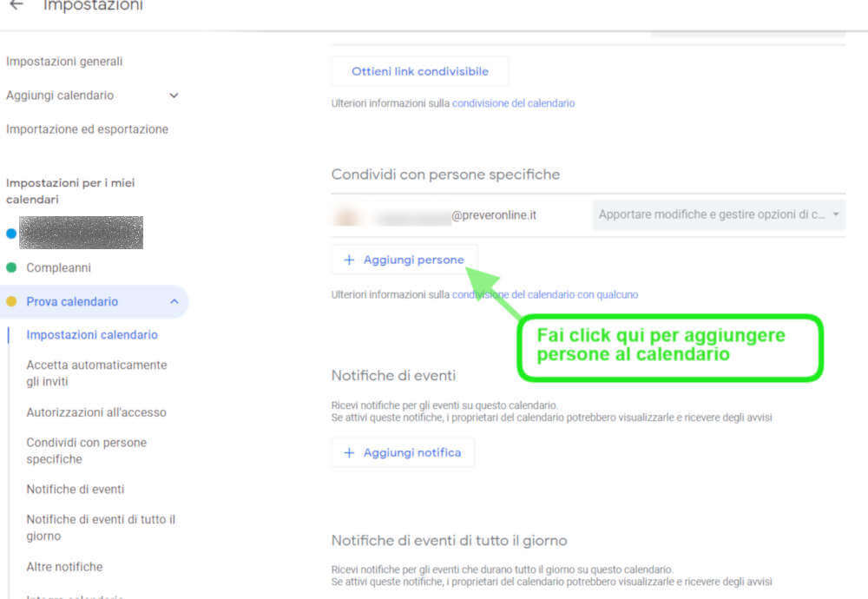Viewport: 868px width, 599px height.
Task: Go to Accetta automaticamente gli inviti
Action: [x=96, y=373]
